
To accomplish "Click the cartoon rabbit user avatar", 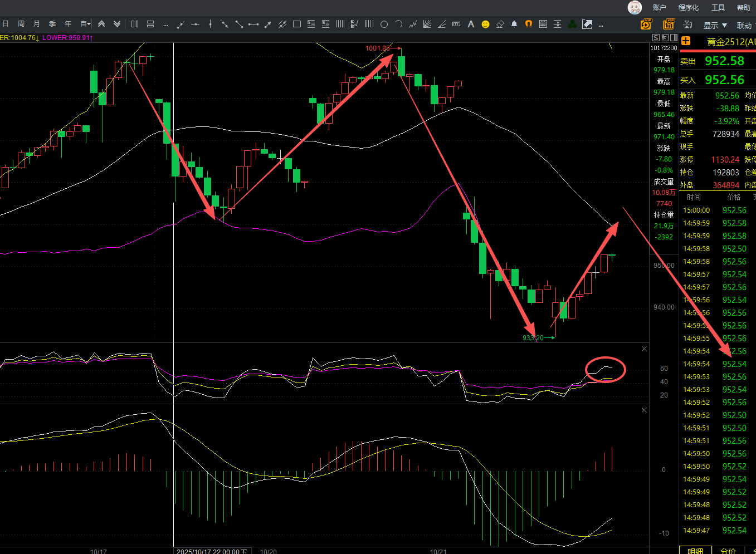I will click(x=635, y=7).
